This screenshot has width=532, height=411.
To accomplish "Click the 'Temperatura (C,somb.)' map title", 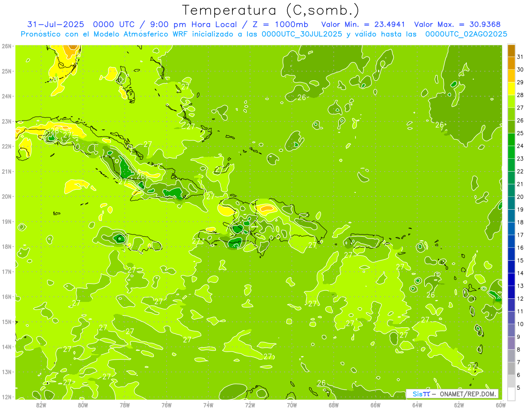I will click(270, 10).
